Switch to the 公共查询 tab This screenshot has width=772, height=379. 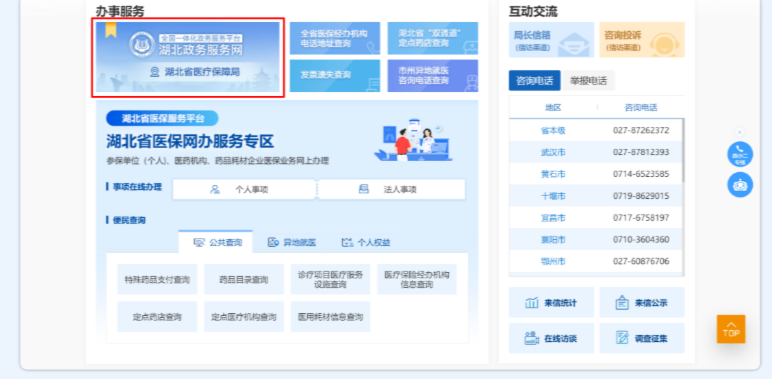point(216,242)
